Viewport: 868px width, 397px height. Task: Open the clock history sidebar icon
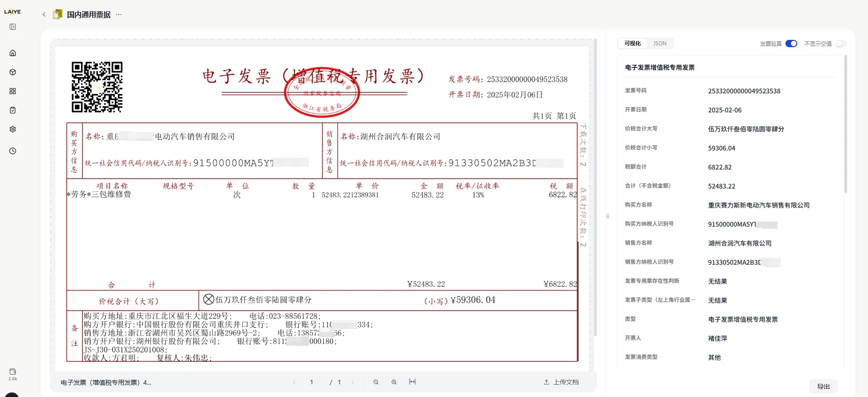pyautogui.click(x=13, y=151)
